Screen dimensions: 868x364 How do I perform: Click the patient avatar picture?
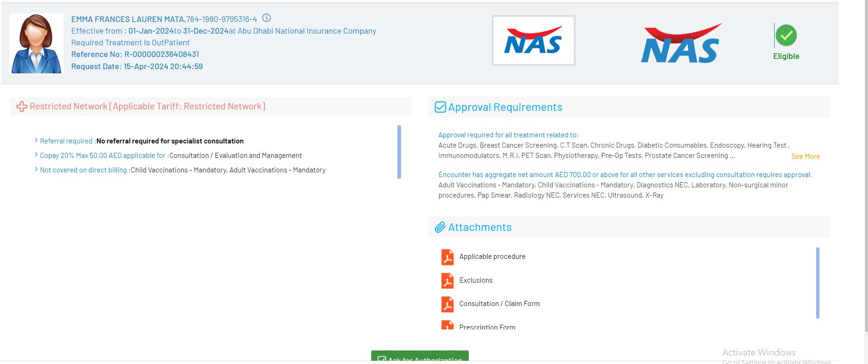point(36,43)
